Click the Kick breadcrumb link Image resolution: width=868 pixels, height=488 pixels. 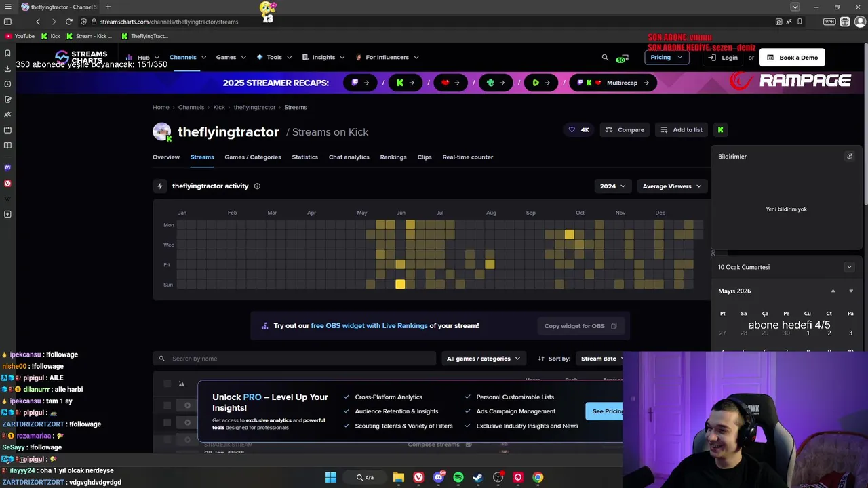219,107
